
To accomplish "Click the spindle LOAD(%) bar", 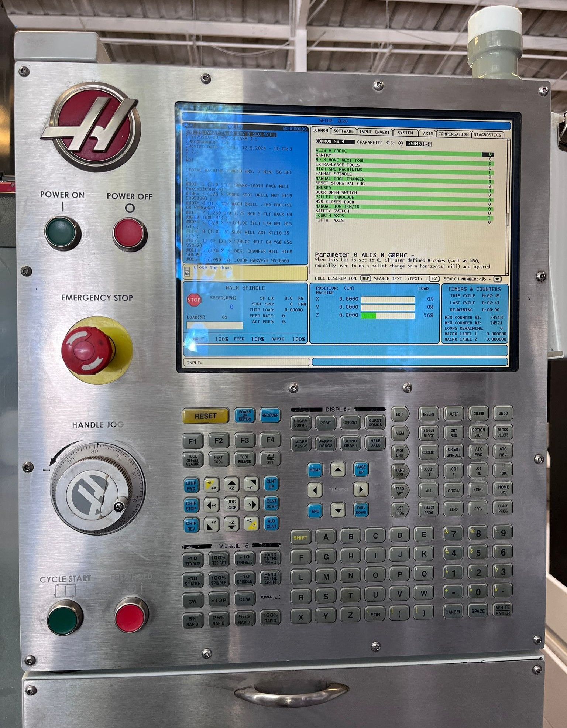I will pos(215,325).
